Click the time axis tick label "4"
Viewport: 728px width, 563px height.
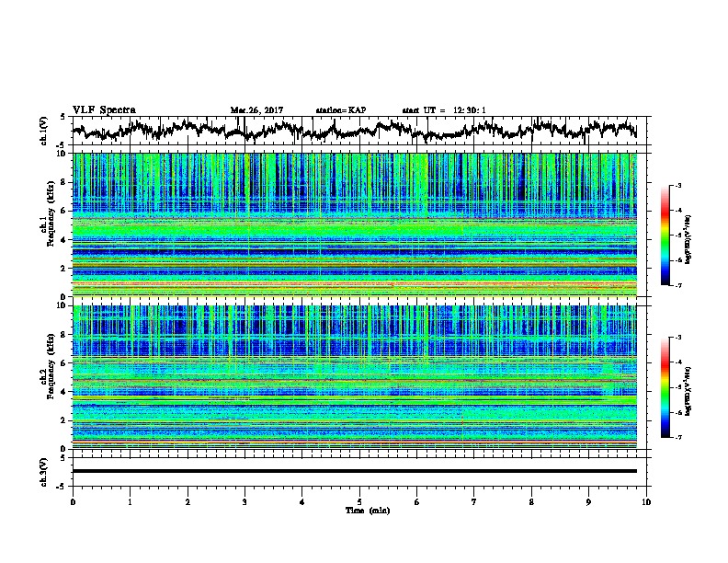(x=302, y=502)
